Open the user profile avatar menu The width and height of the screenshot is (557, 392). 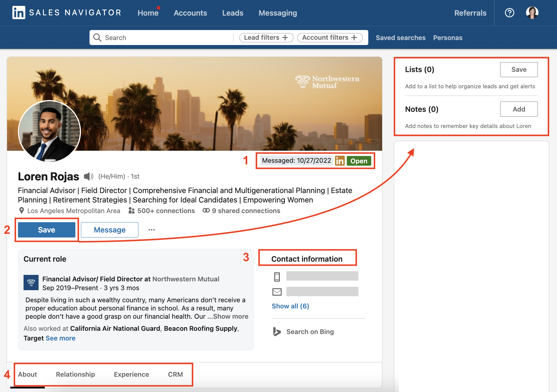pyautogui.click(x=532, y=13)
